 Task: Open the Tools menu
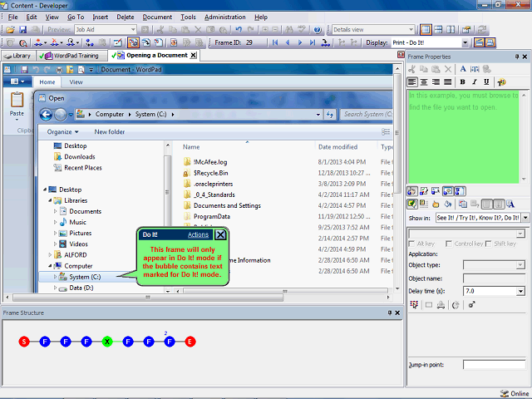(188, 17)
